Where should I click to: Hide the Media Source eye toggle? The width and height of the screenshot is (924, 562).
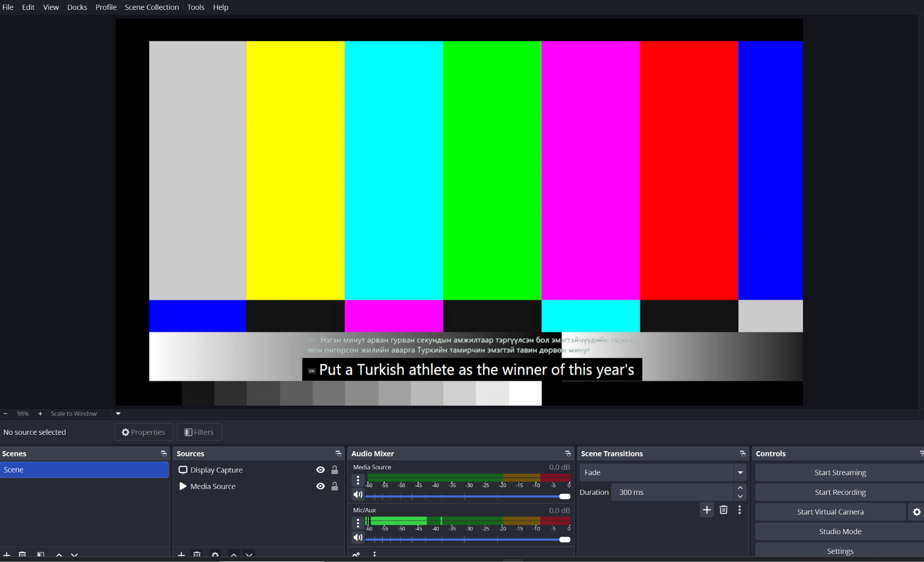click(x=320, y=486)
